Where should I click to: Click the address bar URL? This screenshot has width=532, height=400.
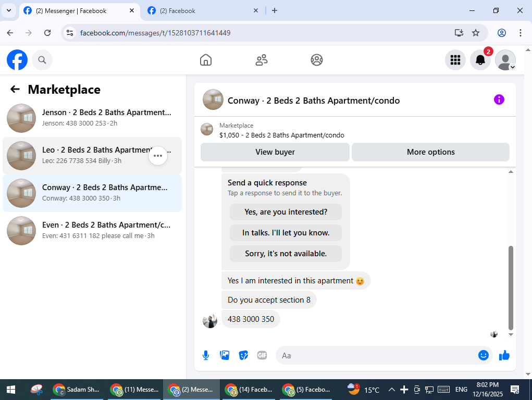(155, 33)
